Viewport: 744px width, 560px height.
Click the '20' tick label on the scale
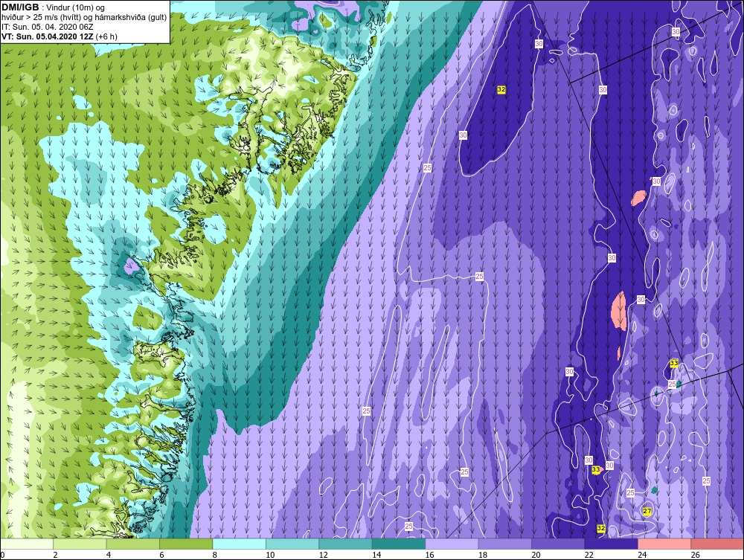536,555
